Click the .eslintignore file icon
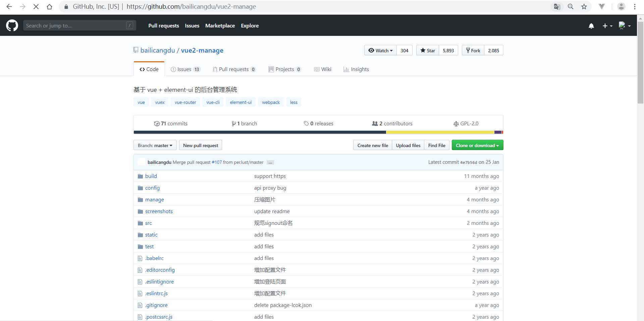This screenshot has height=321, width=644. [x=140, y=282]
